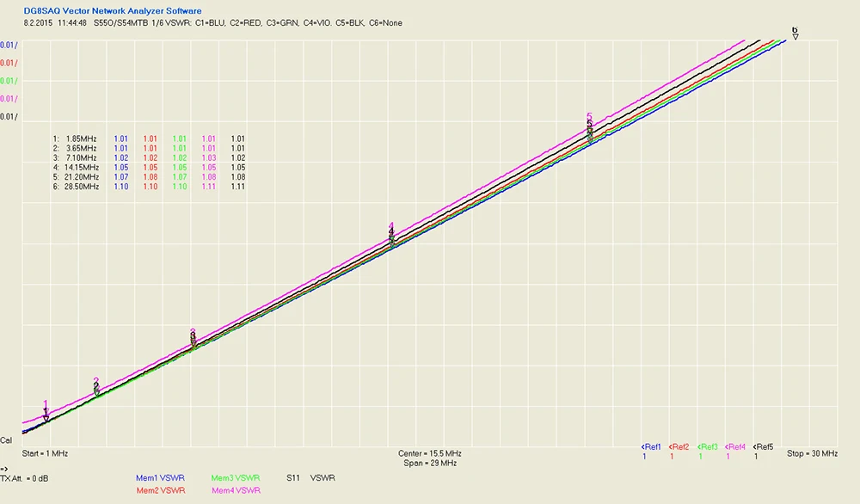860x504 pixels.
Task: Click the green 0.01/ scale label
Action: [x=9, y=81]
